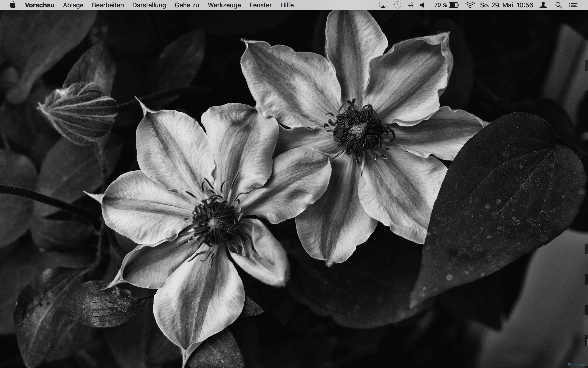Open the volume speaker icon
Screen dimensions: 588x368
click(423, 5)
